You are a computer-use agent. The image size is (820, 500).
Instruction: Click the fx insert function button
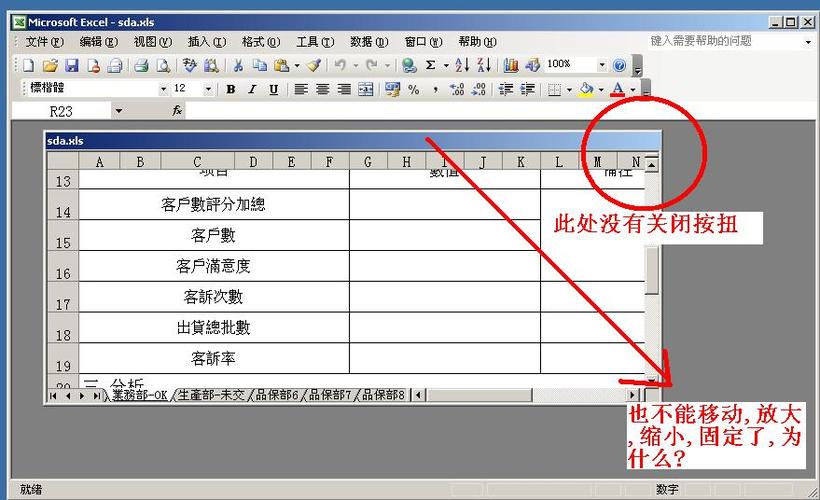[x=177, y=110]
